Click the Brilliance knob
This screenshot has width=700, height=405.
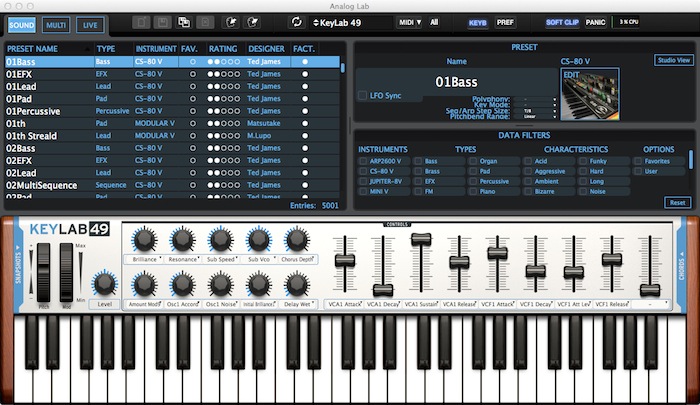tap(144, 239)
